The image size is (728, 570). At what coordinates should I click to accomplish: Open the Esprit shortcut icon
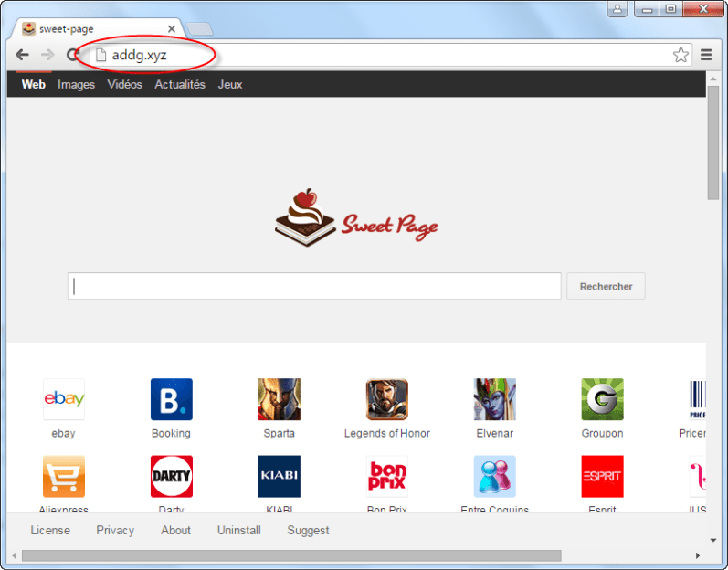[x=602, y=476]
